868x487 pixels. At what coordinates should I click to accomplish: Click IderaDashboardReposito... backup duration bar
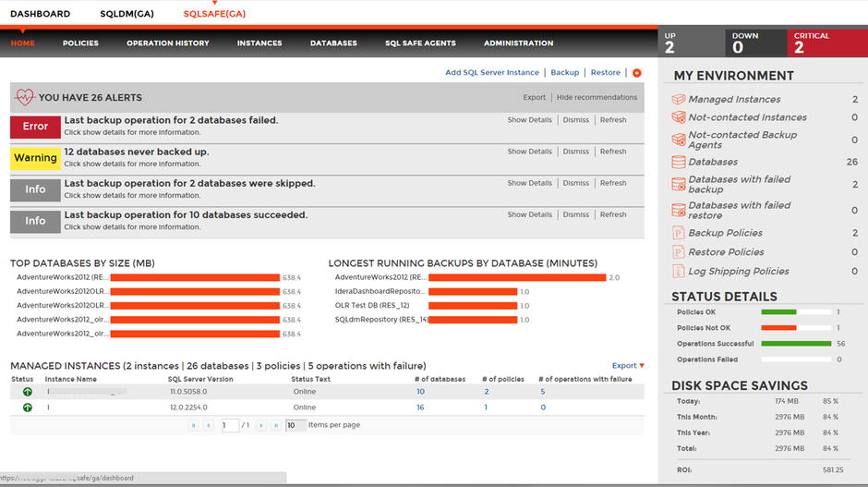(473, 291)
